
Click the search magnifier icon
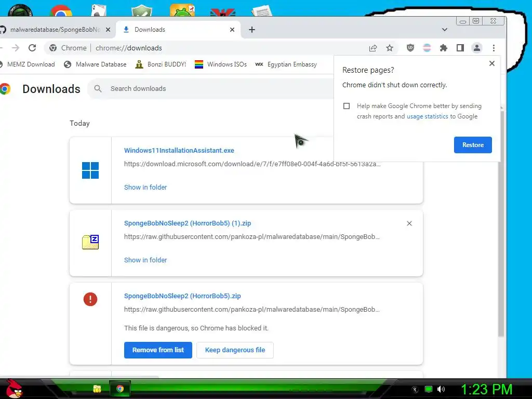98,88
